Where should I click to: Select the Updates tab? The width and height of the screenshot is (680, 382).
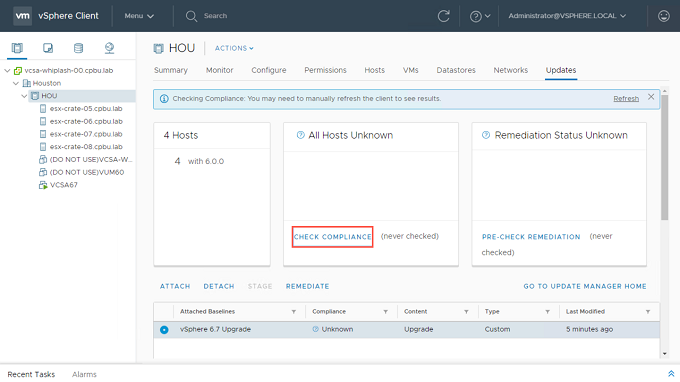[561, 70]
